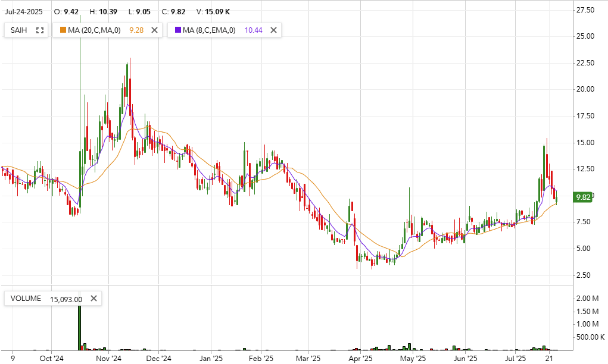Click the Jul '25 time axis label
This screenshot has height=364, width=608.
pos(515,358)
